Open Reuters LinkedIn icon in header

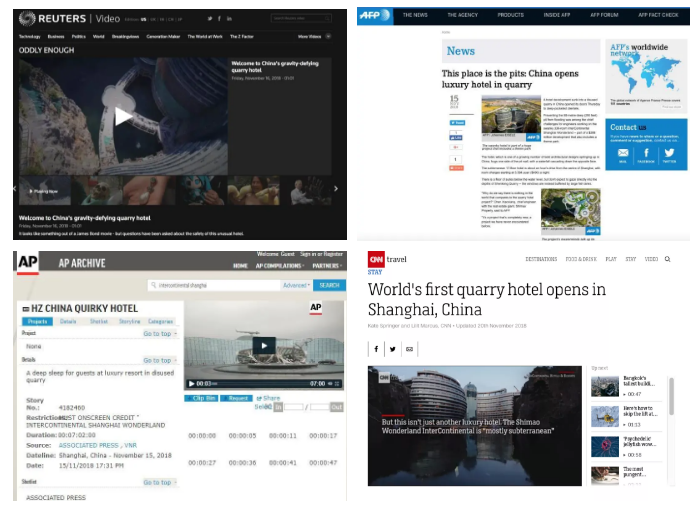230,19
